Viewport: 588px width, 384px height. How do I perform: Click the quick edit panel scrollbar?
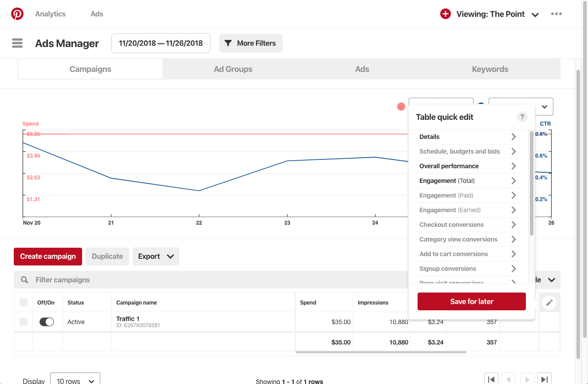coord(531,183)
